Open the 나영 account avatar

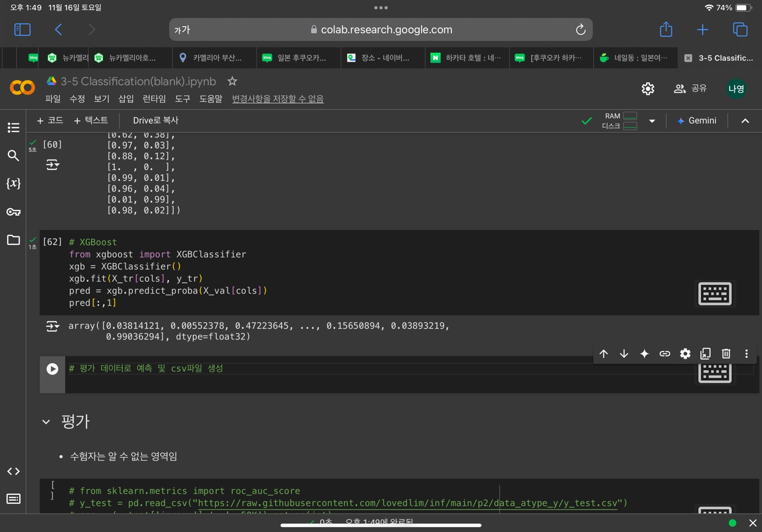click(x=736, y=89)
